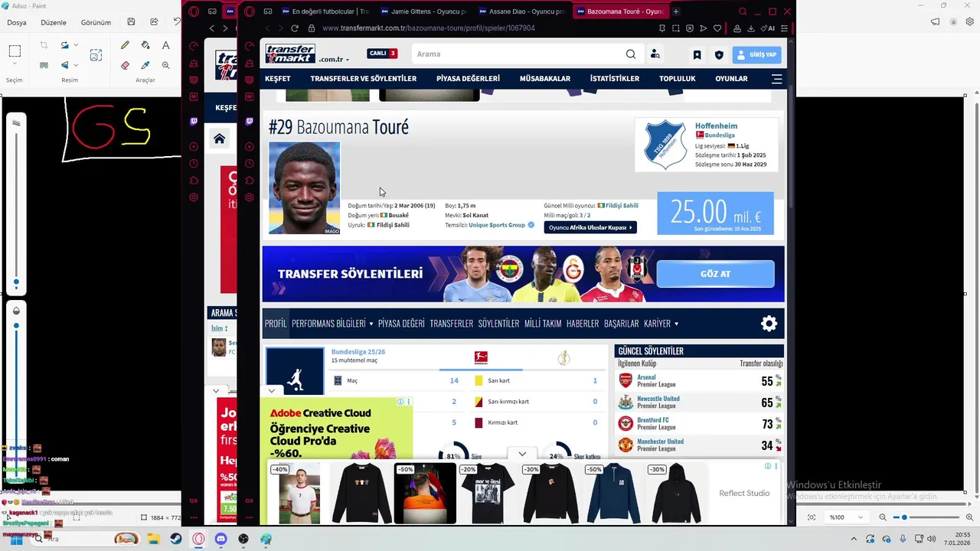Click the shield icon next to GİRİŞ YAP

click(x=718, y=55)
